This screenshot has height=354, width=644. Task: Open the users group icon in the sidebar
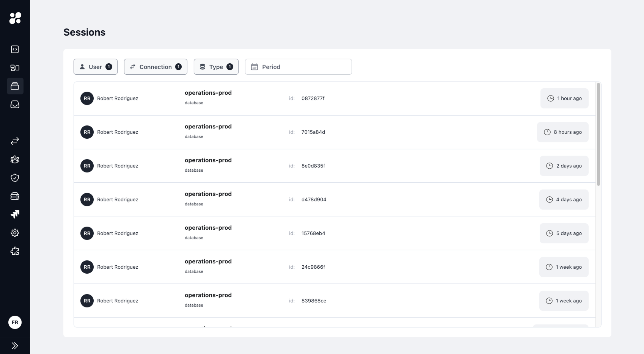[x=15, y=160]
